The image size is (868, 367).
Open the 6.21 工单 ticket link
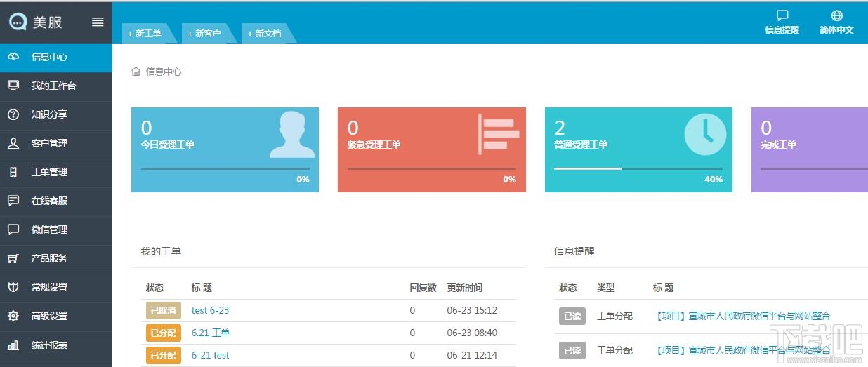(210, 333)
